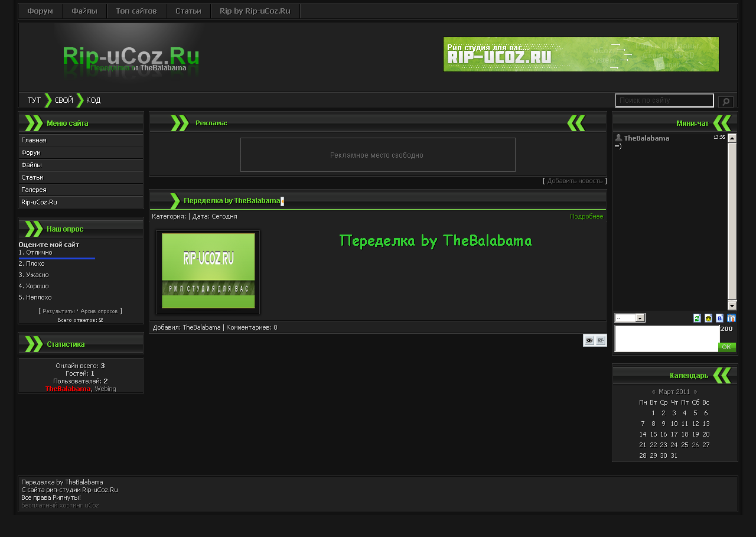The width and height of the screenshot is (756, 537).
Task: Click the Рекламное место свободно ad box
Action: tap(378, 155)
